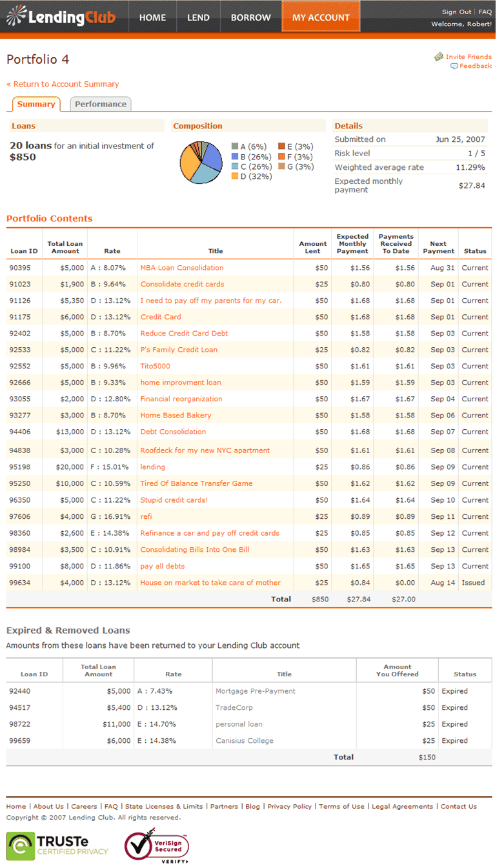
Task: Click the FAQ link in header
Action: (485, 12)
